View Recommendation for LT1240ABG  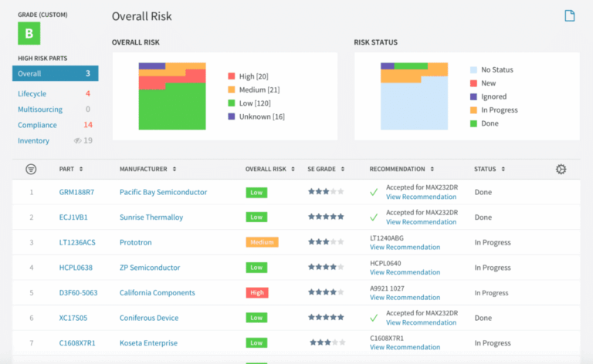(x=405, y=248)
